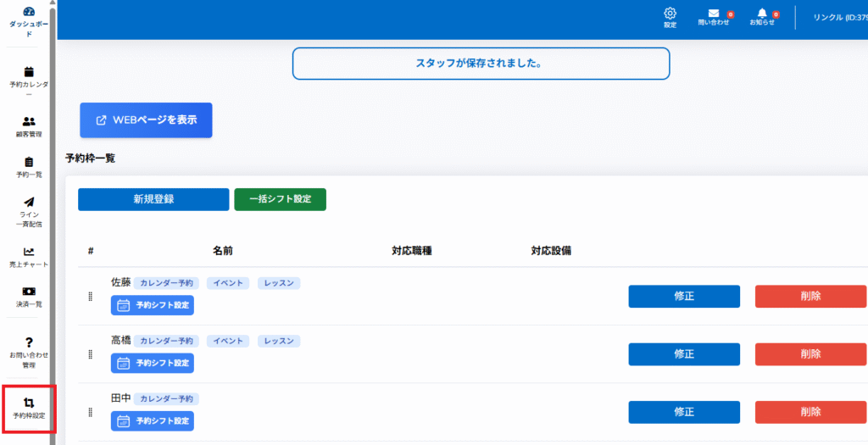
Task: Select 予約枠設定 in the sidebar
Action: click(x=29, y=403)
